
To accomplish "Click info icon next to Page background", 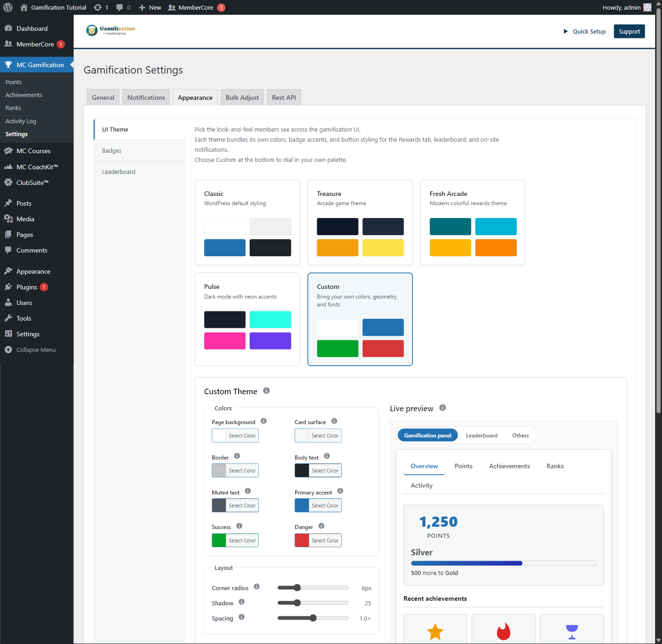I will [x=264, y=421].
